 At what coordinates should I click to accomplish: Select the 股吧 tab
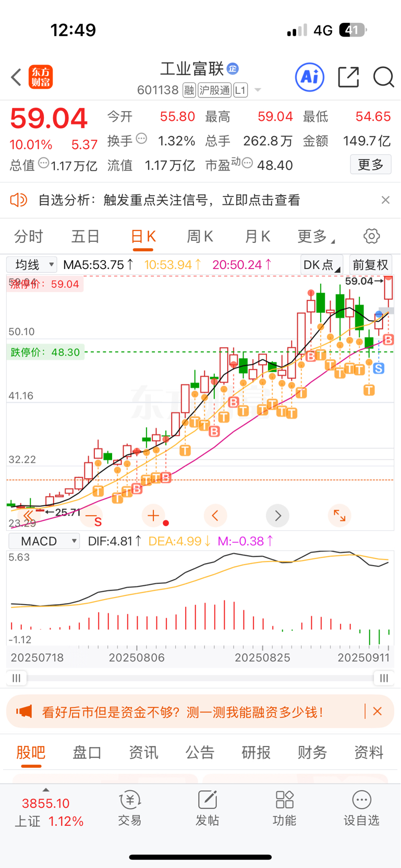(31, 752)
